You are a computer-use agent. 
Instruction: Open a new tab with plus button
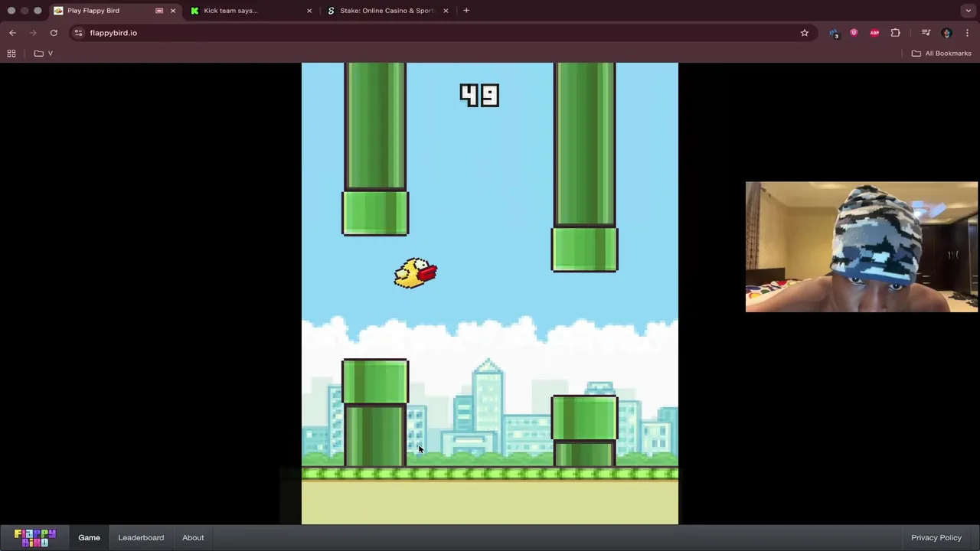[466, 11]
